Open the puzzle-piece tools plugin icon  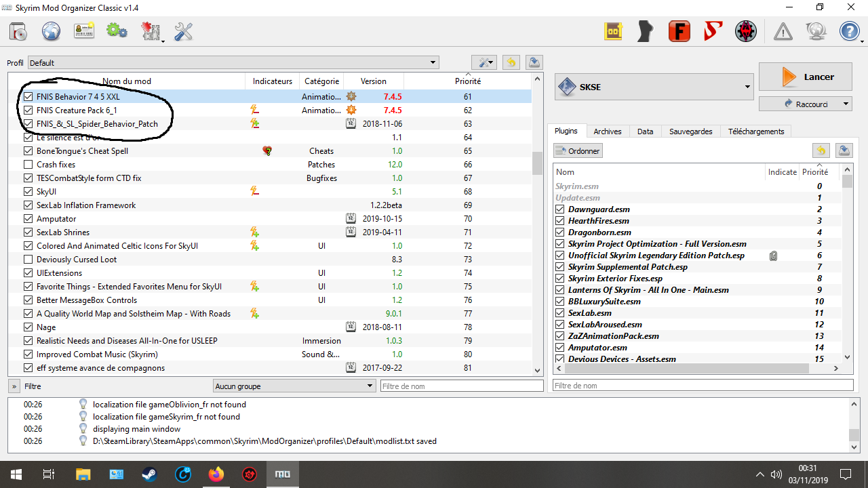coord(151,31)
